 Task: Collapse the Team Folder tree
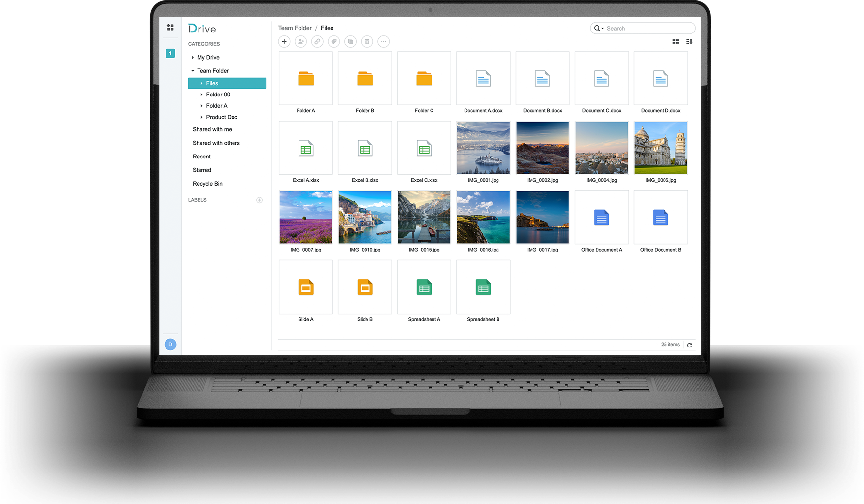pos(192,70)
